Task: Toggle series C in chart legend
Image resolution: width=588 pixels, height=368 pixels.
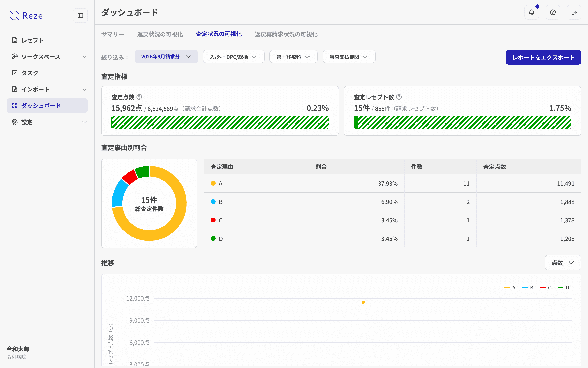Action: click(546, 288)
